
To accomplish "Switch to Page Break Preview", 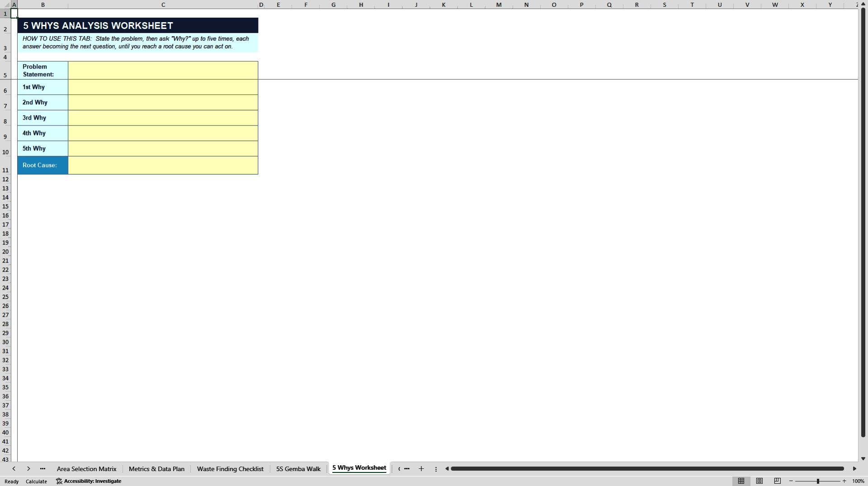I will 778,481.
